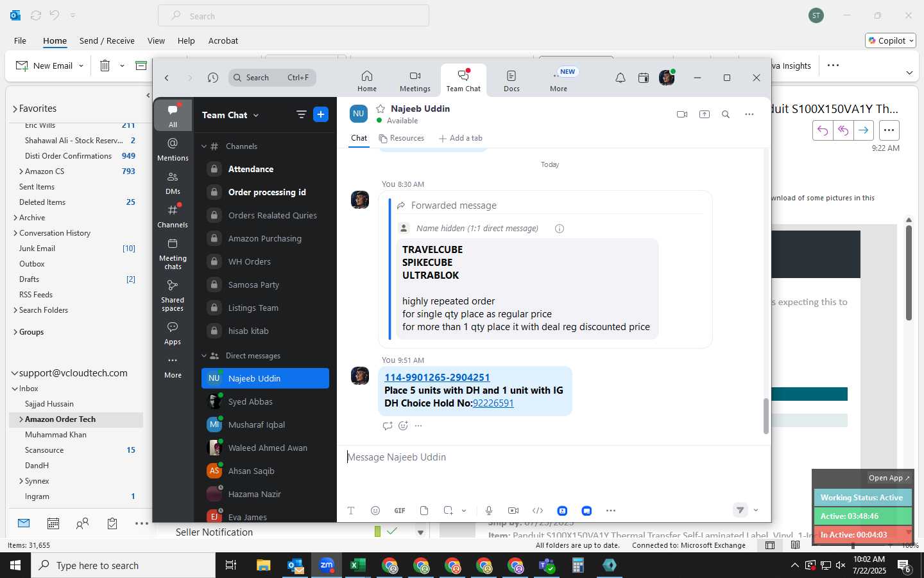924x578 pixels.
Task: Click Copilot button in Outlook
Action: click(891, 40)
